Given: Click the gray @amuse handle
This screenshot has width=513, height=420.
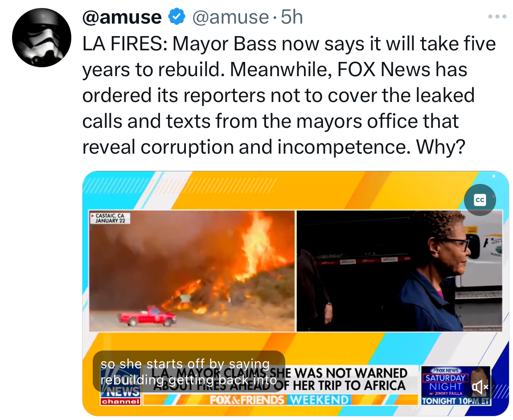Looking at the screenshot, I should [230, 17].
